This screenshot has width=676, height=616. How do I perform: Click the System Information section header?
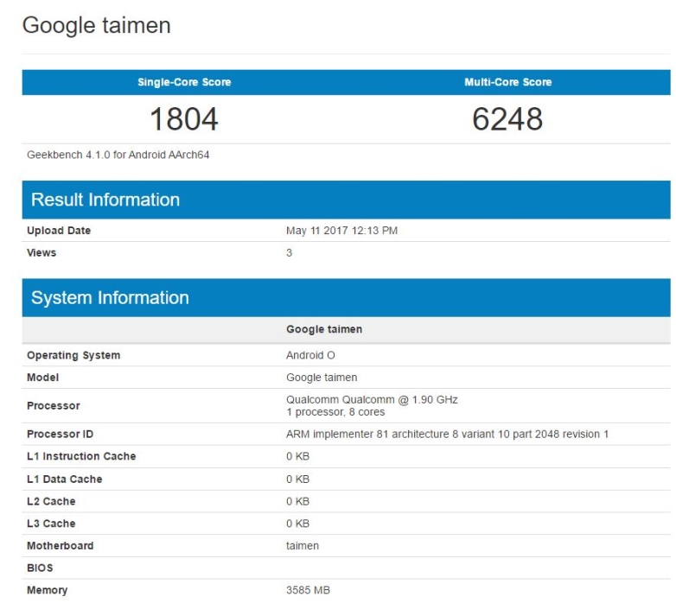[110, 298]
